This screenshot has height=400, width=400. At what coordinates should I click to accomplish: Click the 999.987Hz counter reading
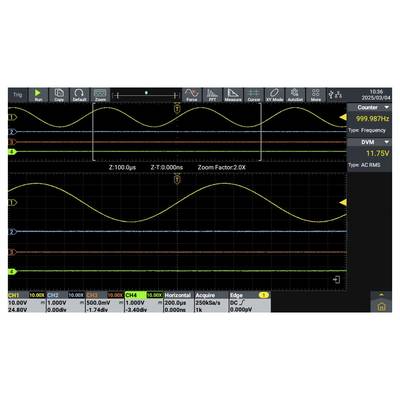[x=372, y=119]
